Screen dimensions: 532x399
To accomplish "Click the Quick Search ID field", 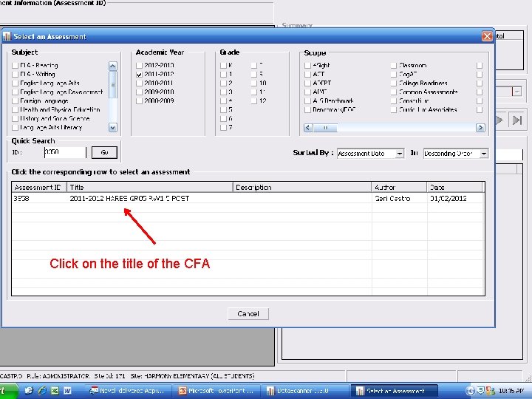I will [x=65, y=152].
